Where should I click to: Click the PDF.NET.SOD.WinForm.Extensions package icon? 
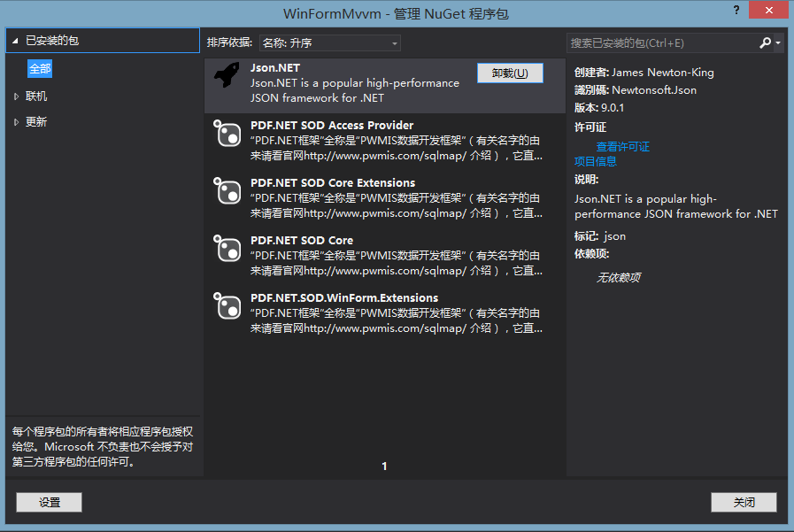[227, 305]
